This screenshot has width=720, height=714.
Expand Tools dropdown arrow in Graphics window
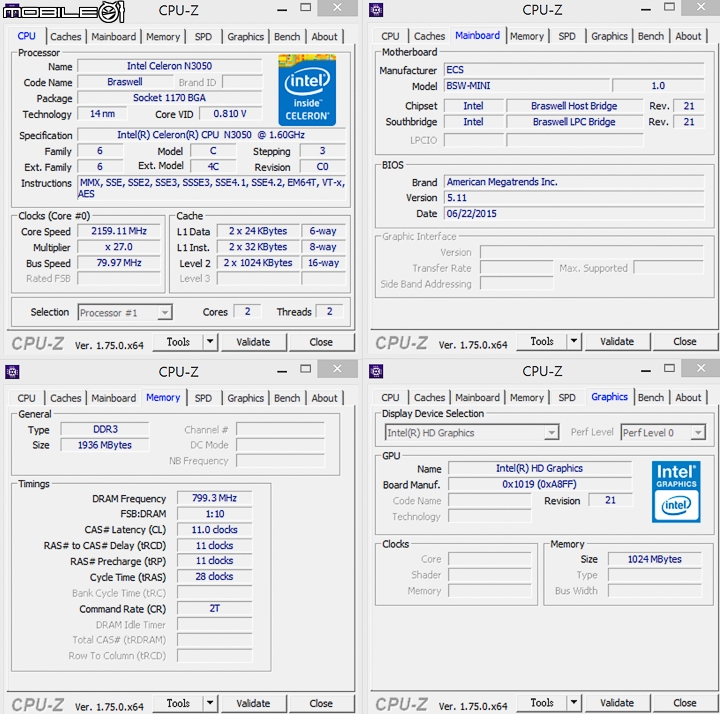[x=574, y=703]
